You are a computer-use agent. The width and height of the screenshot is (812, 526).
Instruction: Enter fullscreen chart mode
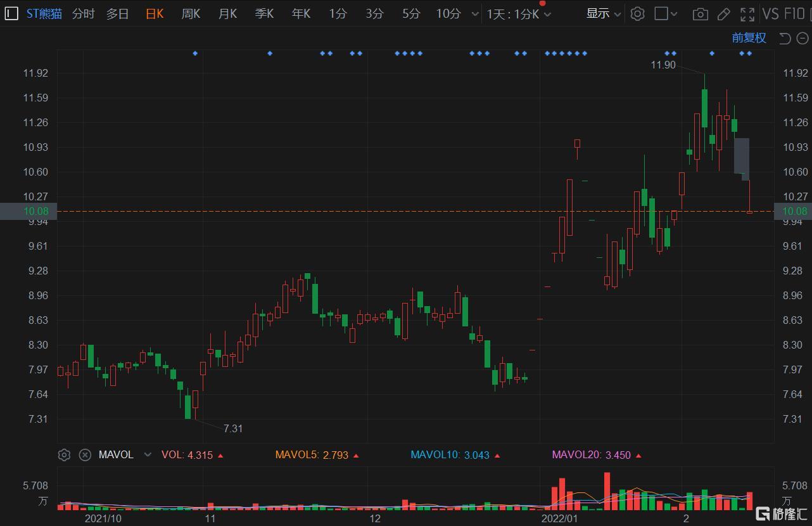747,14
